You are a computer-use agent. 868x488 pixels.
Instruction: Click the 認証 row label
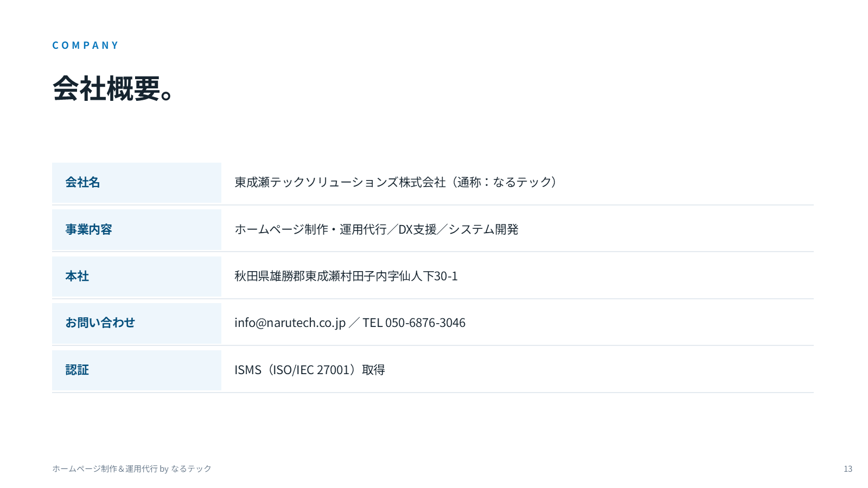click(x=77, y=370)
